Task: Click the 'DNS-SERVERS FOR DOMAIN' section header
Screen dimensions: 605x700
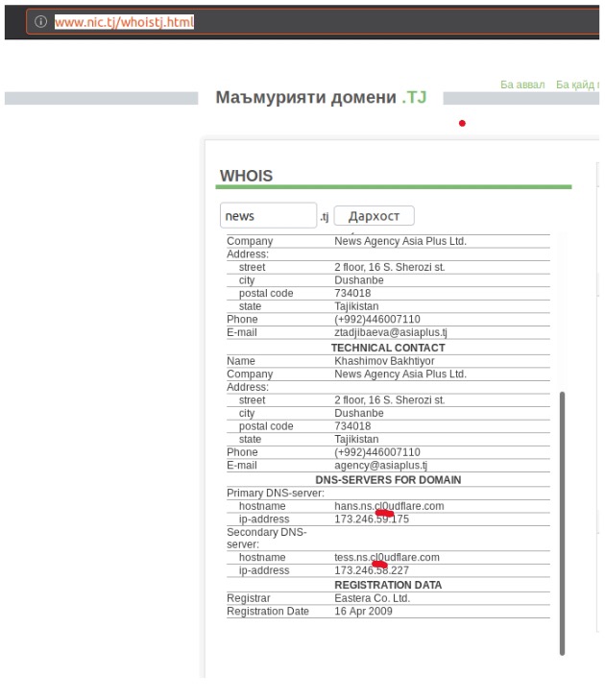Action: click(x=388, y=479)
